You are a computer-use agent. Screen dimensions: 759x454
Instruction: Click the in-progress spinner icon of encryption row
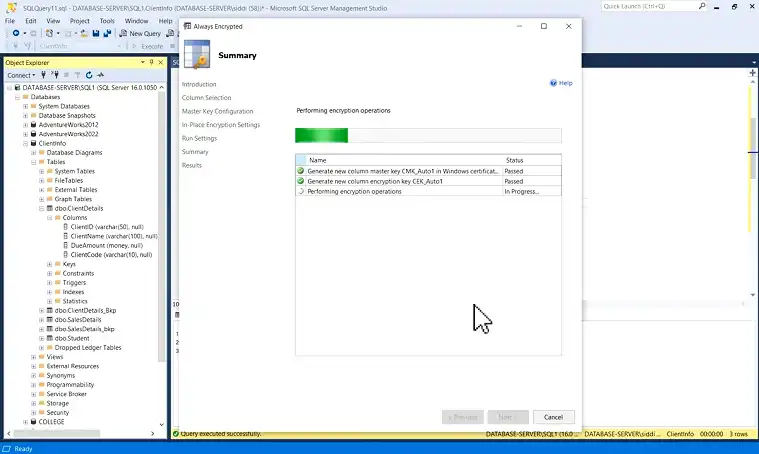point(301,191)
